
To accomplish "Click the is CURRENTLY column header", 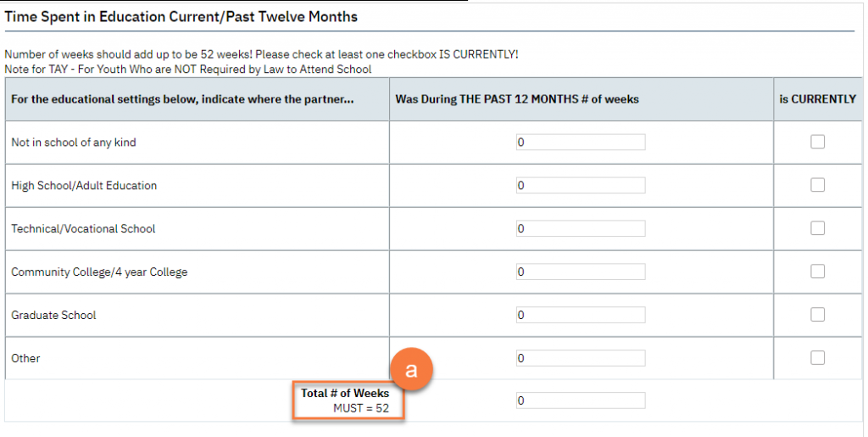I will (x=817, y=99).
